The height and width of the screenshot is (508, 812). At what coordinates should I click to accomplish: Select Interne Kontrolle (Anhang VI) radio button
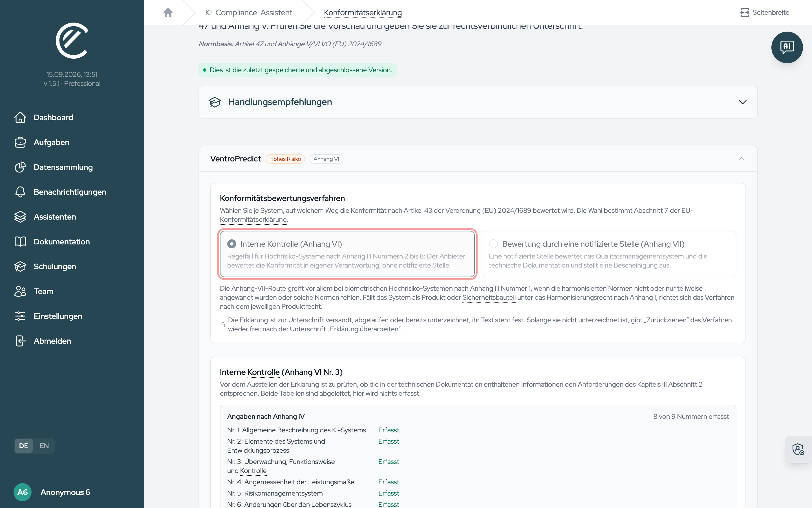click(x=231, y=244)
